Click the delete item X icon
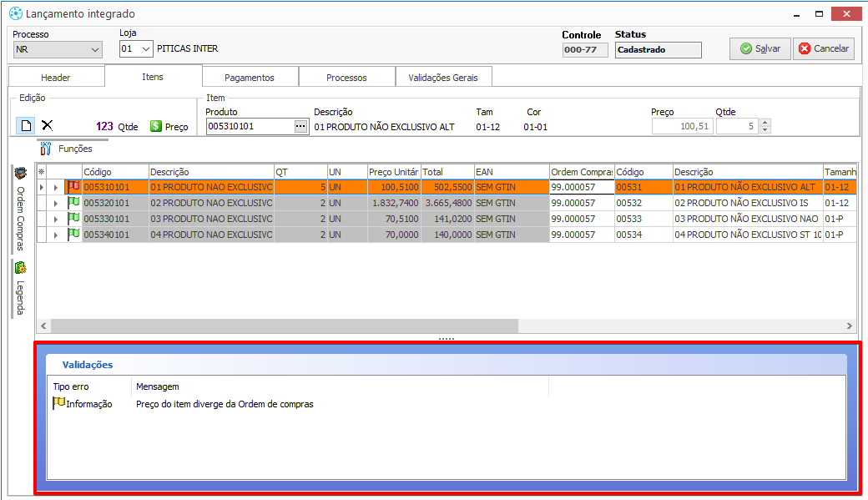 48,125
